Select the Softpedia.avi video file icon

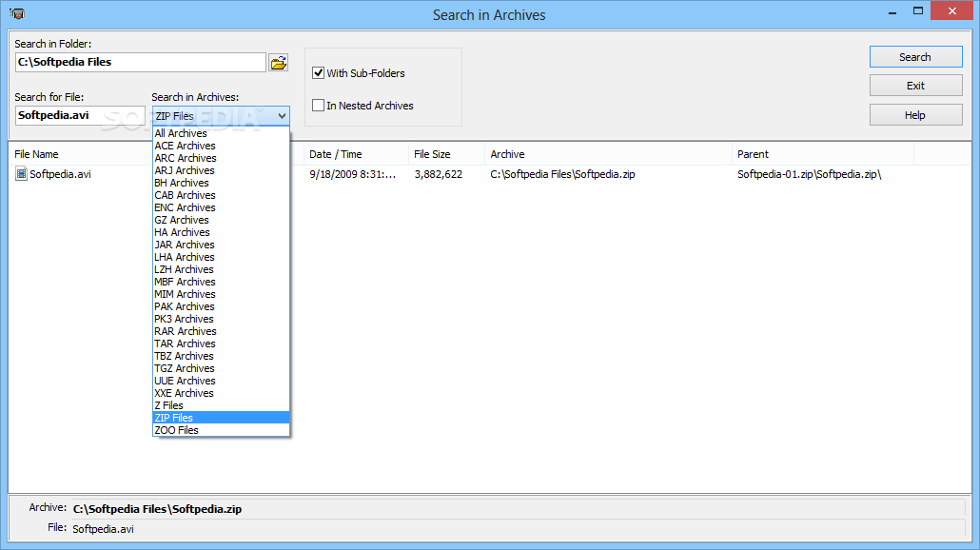click(x=21, y=174)
